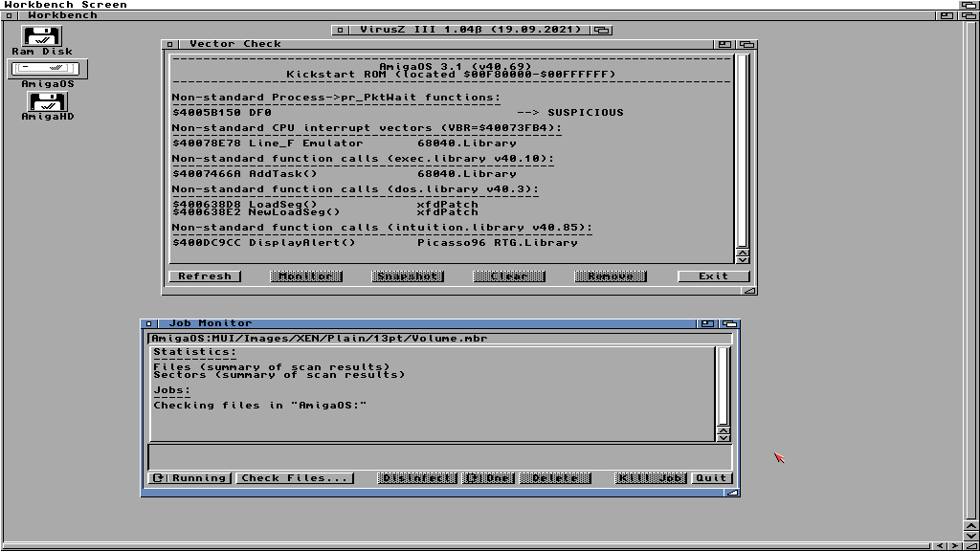
Task: Open Check Files... in Job Monitor
Action: point(295,478)
